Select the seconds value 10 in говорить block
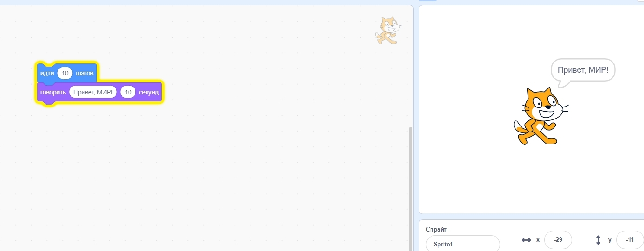Viewport: 644px width, 251px height. click(x=128, y=92)
